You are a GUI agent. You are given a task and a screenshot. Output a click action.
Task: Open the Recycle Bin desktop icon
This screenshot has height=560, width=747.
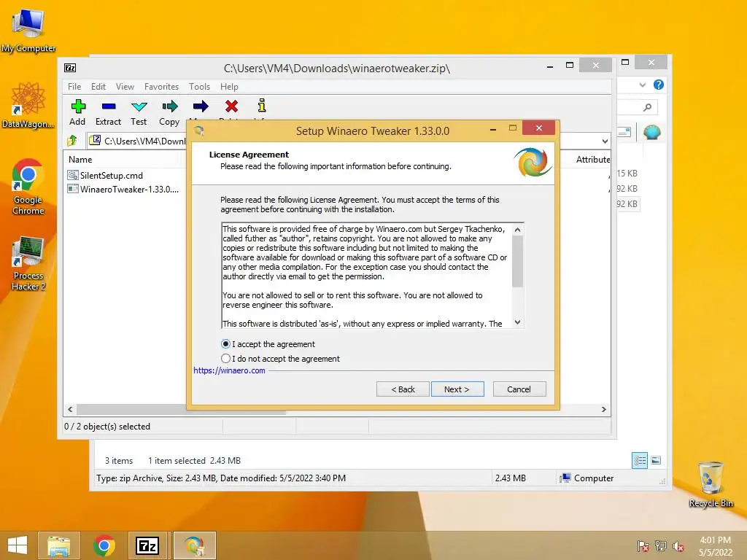(x=711, y=484)
